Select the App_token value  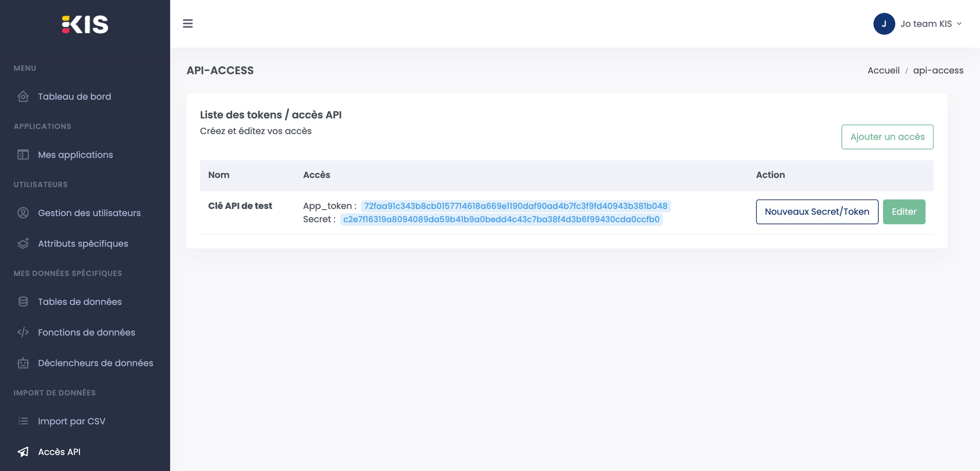click(x=515, y=206)
